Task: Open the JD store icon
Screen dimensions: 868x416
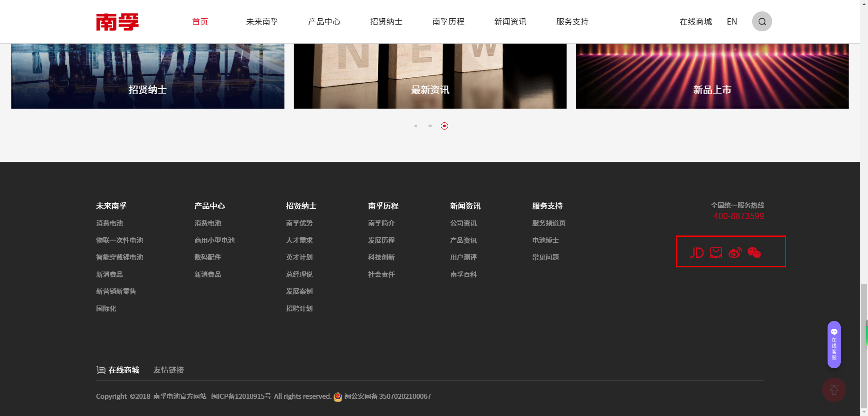Action: point(697,253)
